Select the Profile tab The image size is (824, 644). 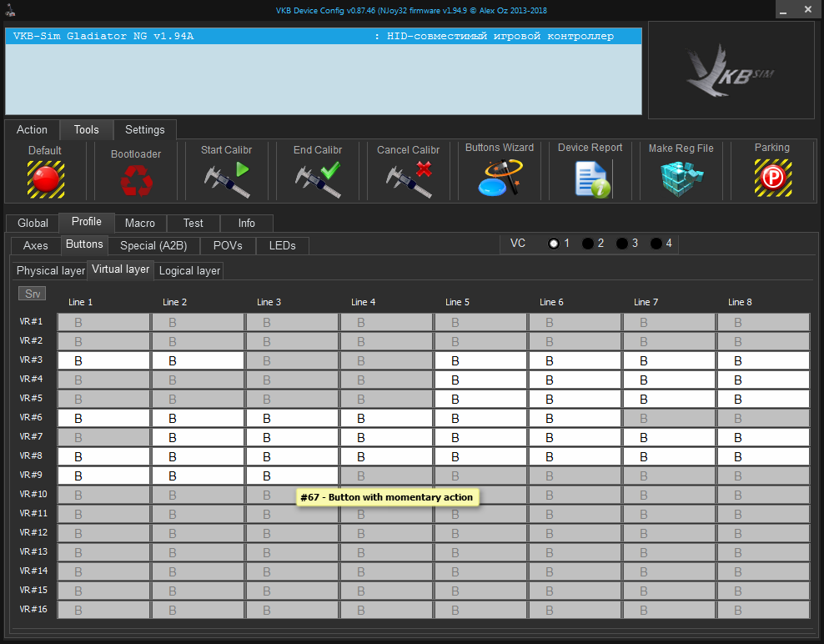tap(87, 222)
